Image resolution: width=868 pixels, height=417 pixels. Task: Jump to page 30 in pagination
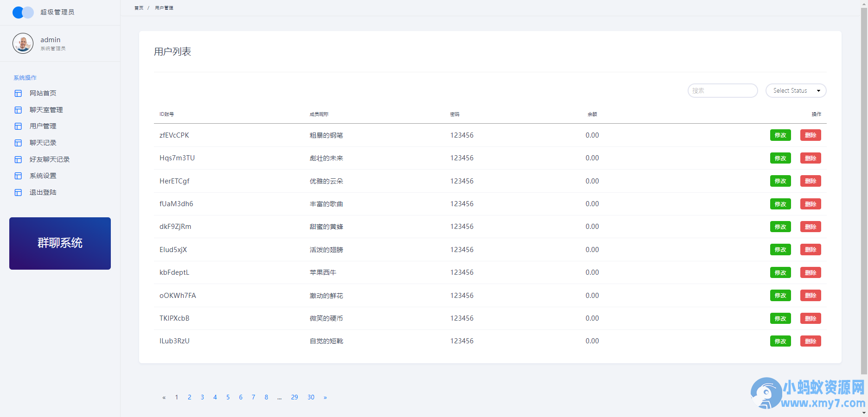click(311, 398)
